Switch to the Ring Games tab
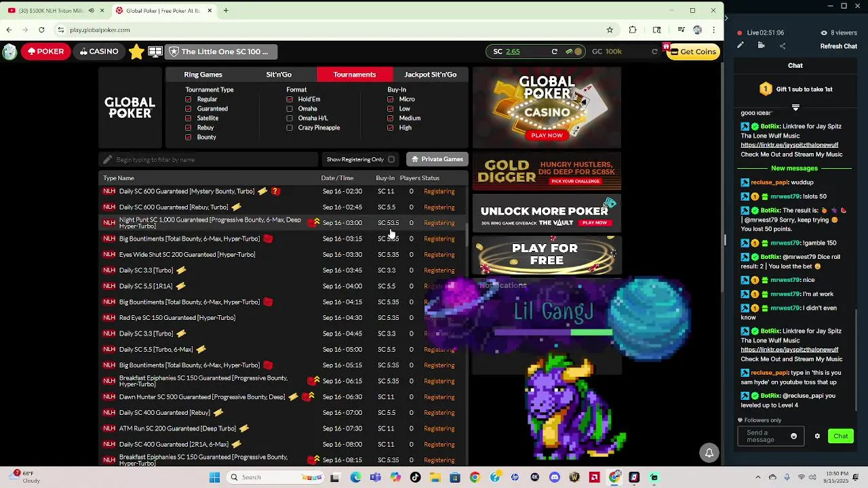The width and height of the screenshot is (868, 488). 203,75
